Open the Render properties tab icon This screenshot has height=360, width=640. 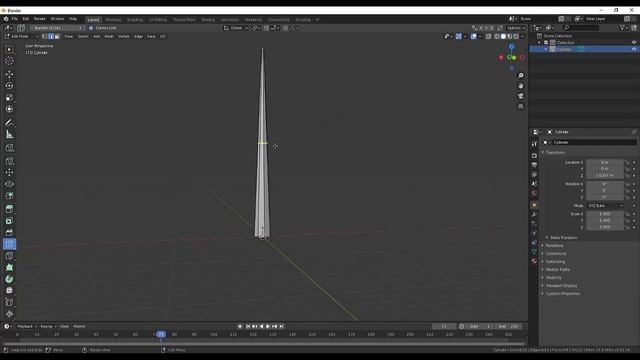point(534,156)
